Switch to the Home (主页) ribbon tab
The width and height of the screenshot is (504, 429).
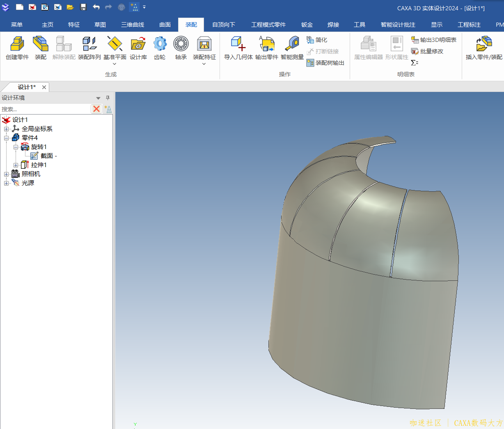48,25
